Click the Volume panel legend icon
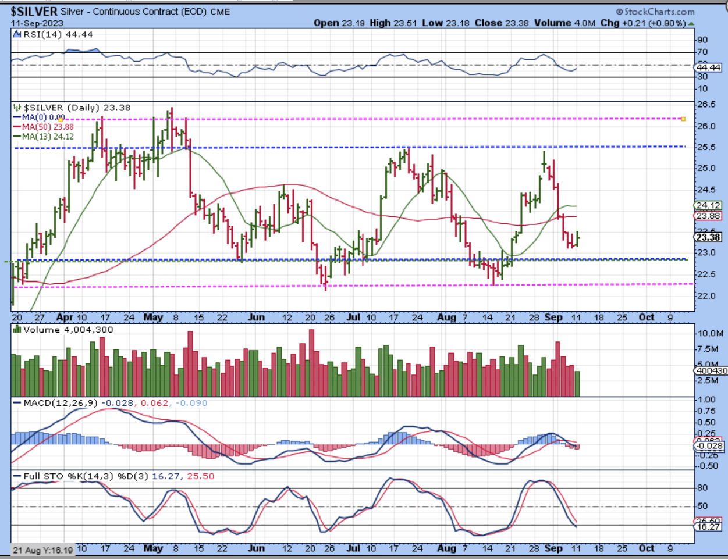The image size is (728, 560). tap(18, 330)
